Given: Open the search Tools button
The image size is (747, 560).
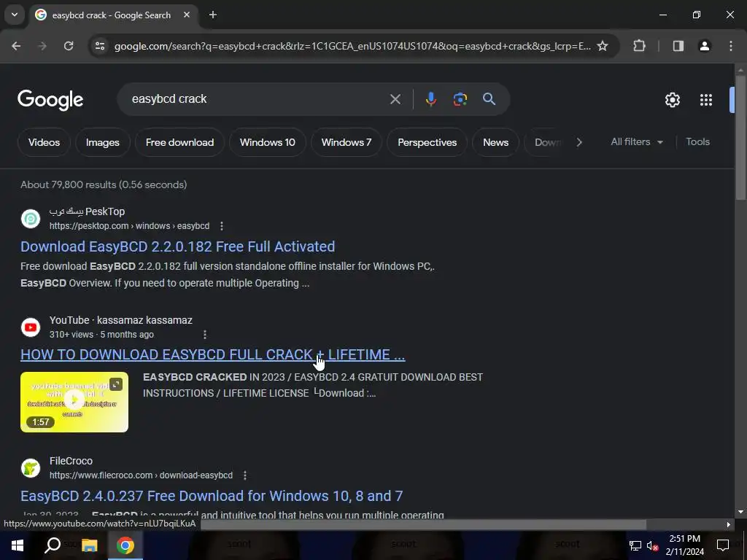Looking at the screenshot, I should pos(697,142).
